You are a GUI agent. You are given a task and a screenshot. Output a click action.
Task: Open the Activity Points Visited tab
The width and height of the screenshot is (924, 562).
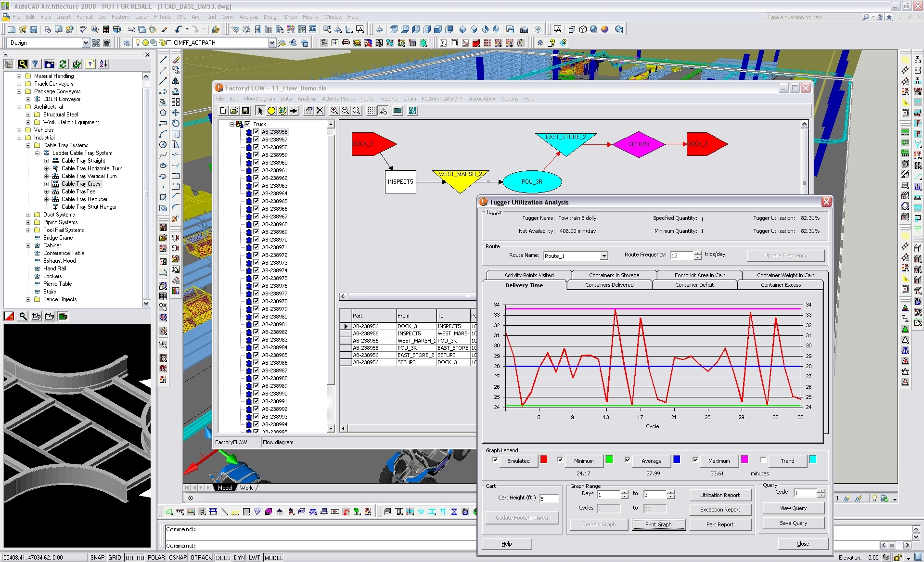click(x=529, y=275)
